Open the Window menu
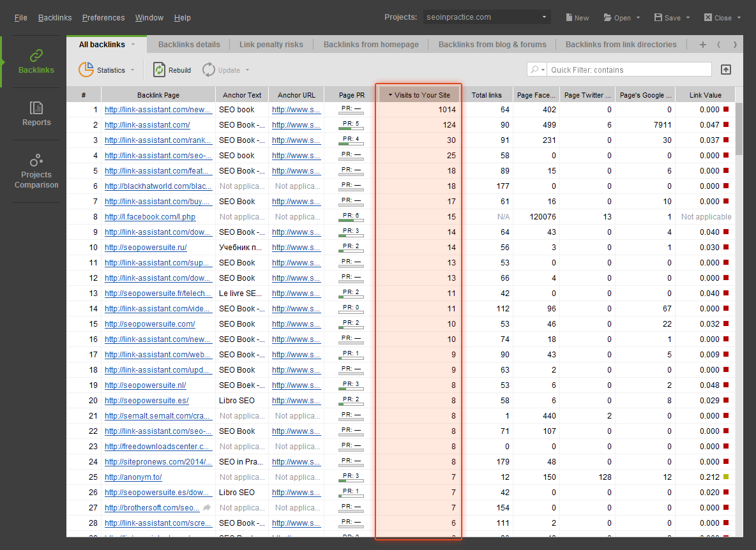The image size is (756, 550). click(x=149, y=17)
